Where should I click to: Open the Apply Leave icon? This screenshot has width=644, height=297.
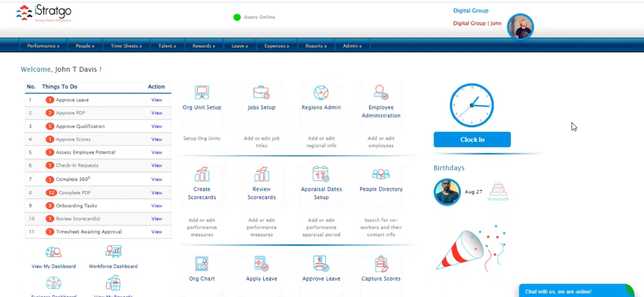[262, 264]
